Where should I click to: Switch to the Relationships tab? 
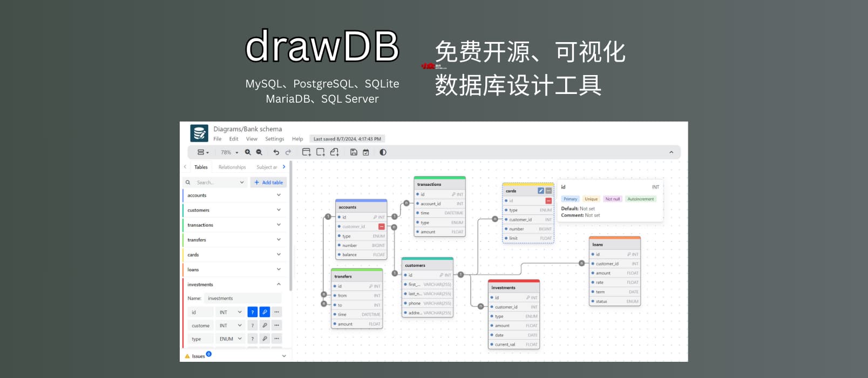click(232, 167)
